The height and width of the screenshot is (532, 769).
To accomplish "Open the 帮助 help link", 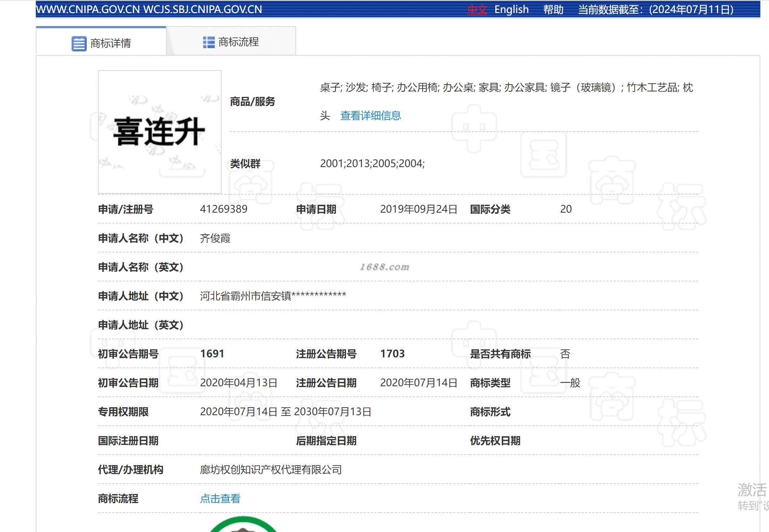I will click(x=553, y=9).
